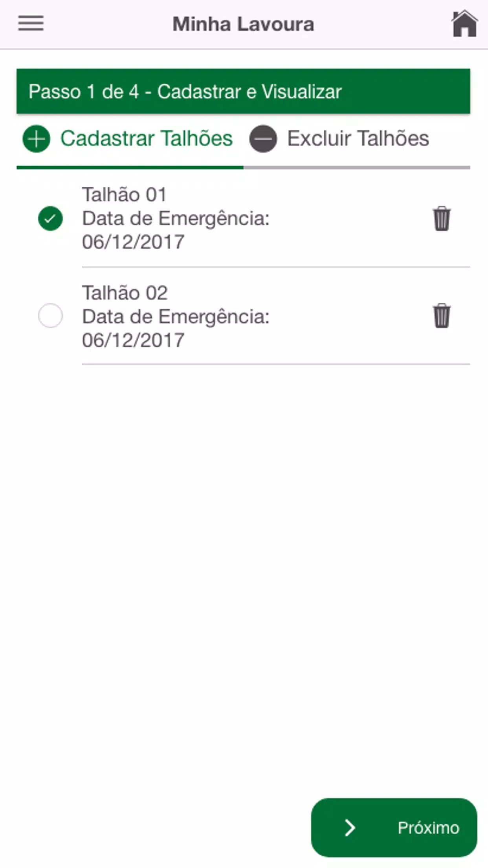The height and width of the screenshot is (868, 488).
Task: Click Talhão 02 emergence date 06/12/2017
Action: pos(133,340)
